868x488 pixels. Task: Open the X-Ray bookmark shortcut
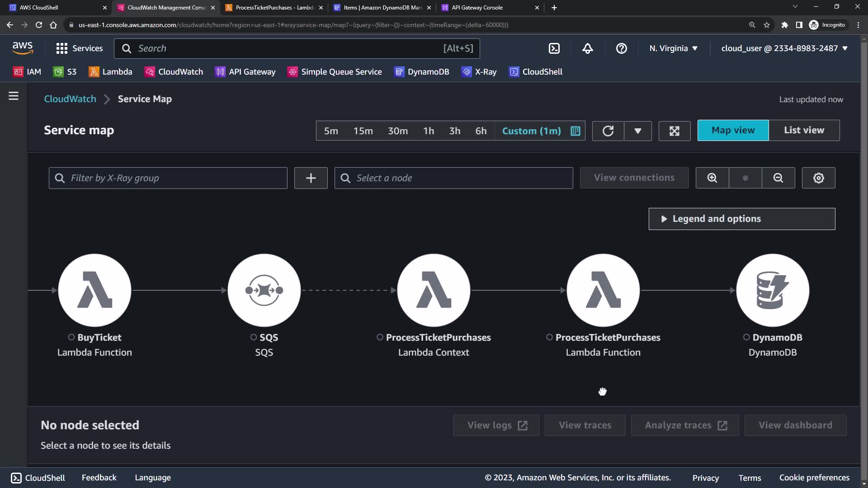tap(479, 72)
